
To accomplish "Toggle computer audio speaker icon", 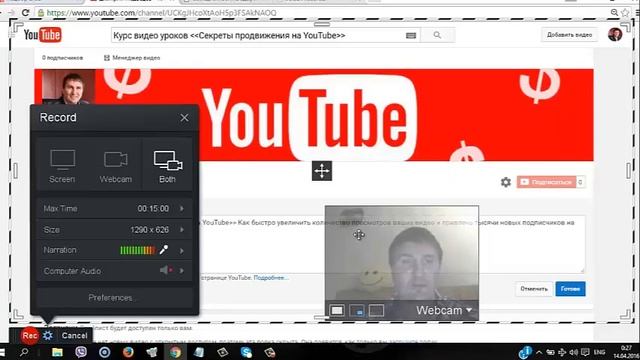I will (x=165, y=270).
